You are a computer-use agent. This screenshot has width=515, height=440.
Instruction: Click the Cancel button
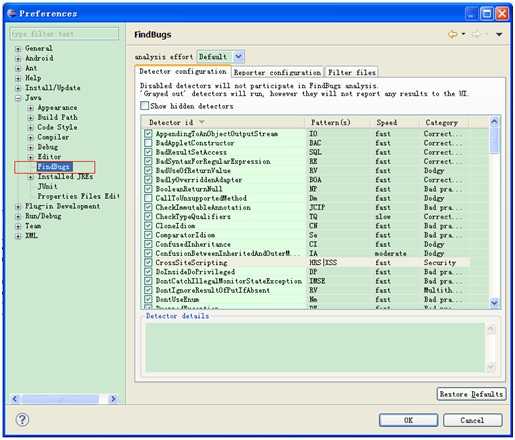(x=472, y=420)
